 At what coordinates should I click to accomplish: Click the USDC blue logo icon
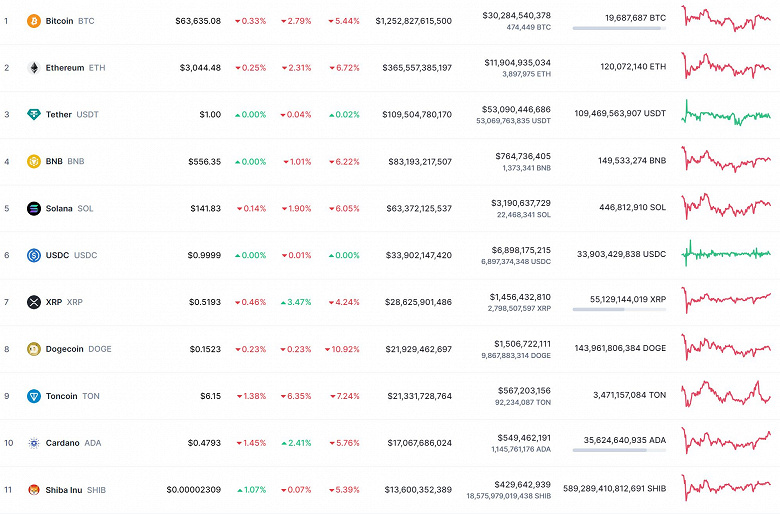click(x=33, y=255)
